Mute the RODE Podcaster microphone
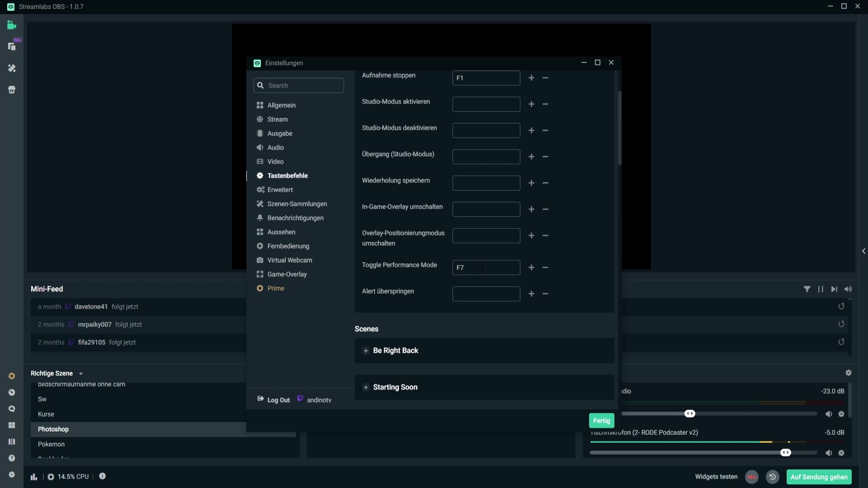 (x=829, y=453)
